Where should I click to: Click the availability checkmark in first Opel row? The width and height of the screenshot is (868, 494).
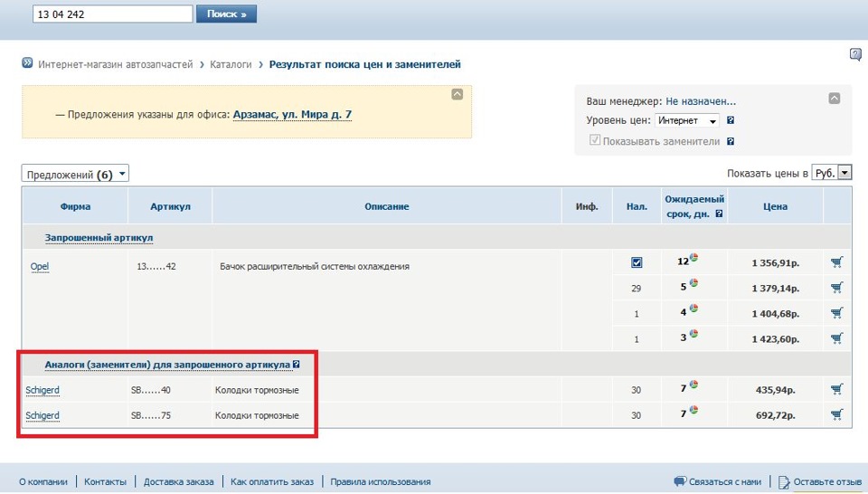click(637, 262)
